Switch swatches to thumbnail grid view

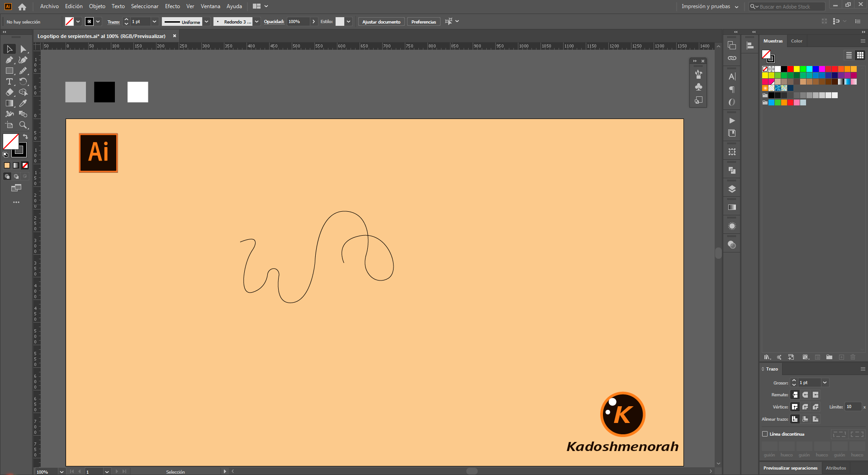860,55
